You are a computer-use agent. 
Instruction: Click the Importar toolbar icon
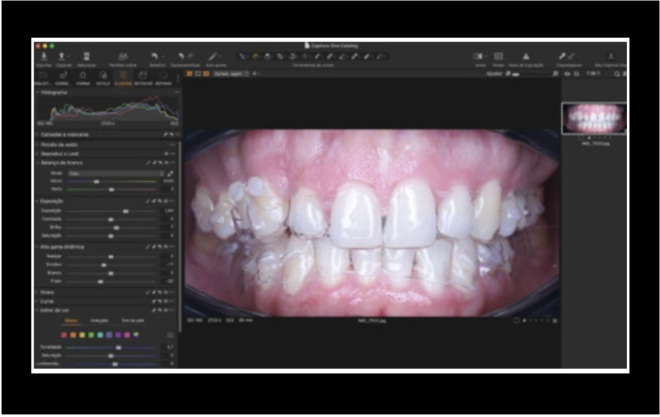pos(44,56)
